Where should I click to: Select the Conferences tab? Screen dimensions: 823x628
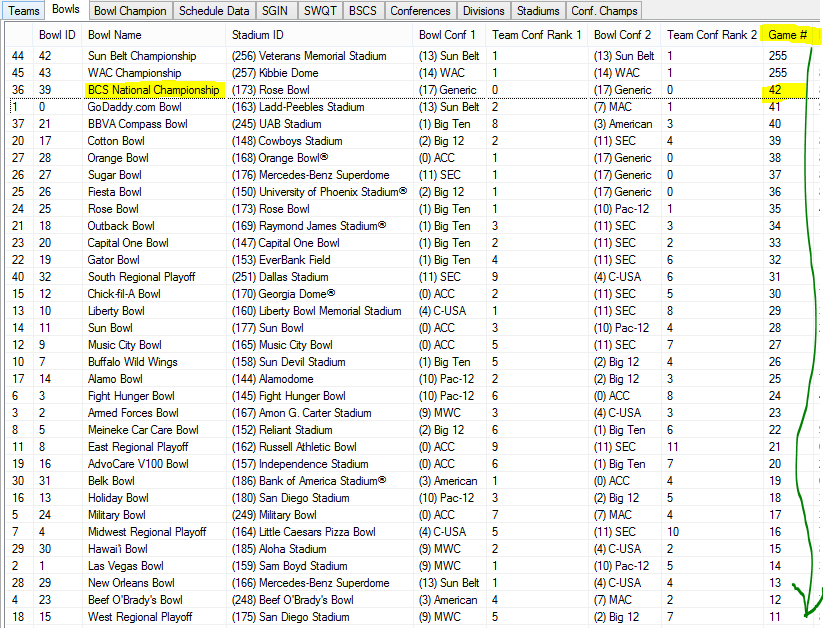[420, 10]
